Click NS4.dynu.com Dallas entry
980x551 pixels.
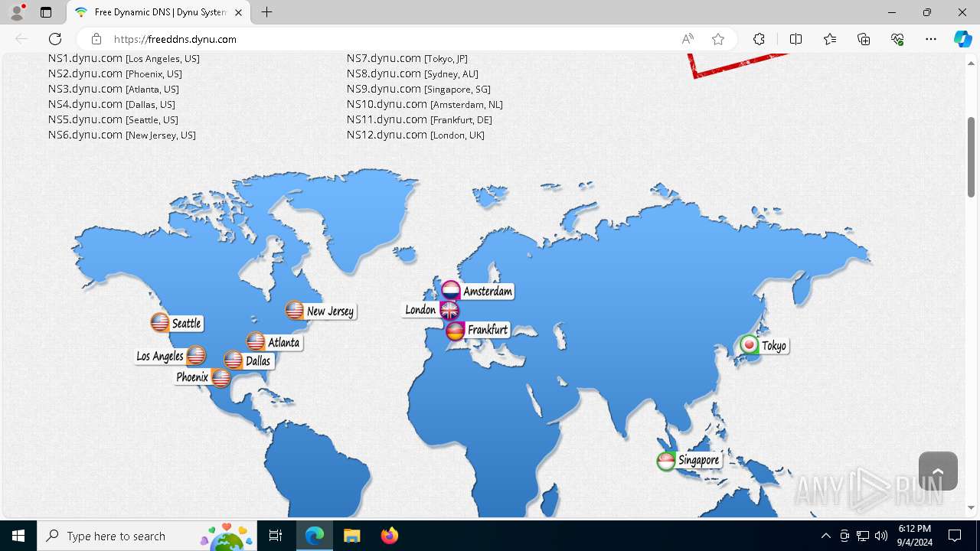click(x=112, y=104)
